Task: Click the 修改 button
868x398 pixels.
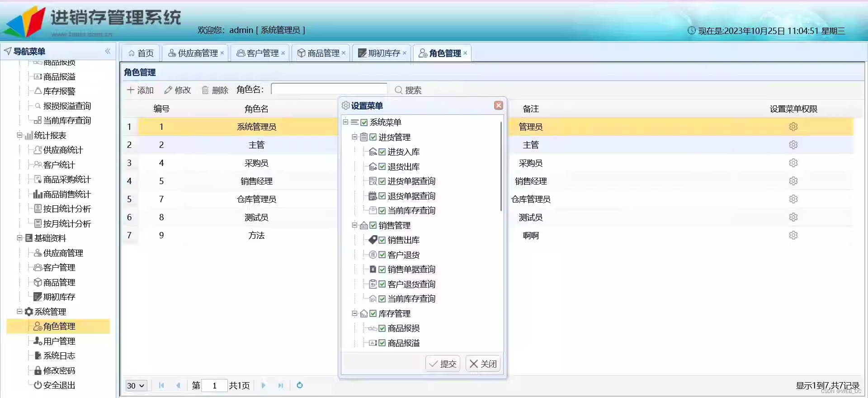Action: click(178, 90)
